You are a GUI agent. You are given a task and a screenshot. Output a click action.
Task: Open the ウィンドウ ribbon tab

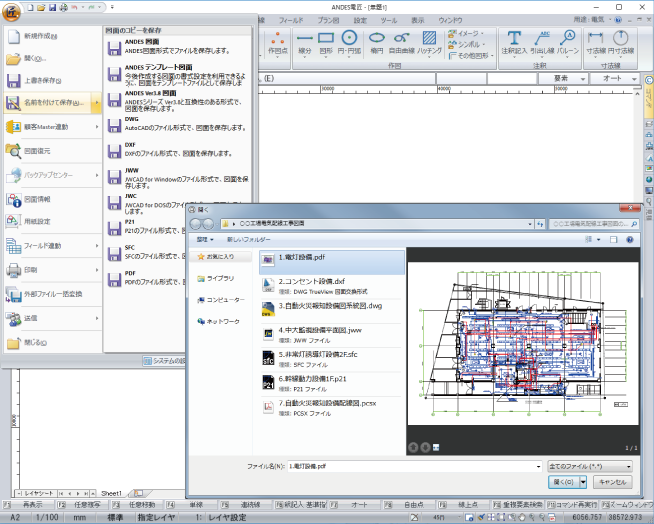point(450,20)
